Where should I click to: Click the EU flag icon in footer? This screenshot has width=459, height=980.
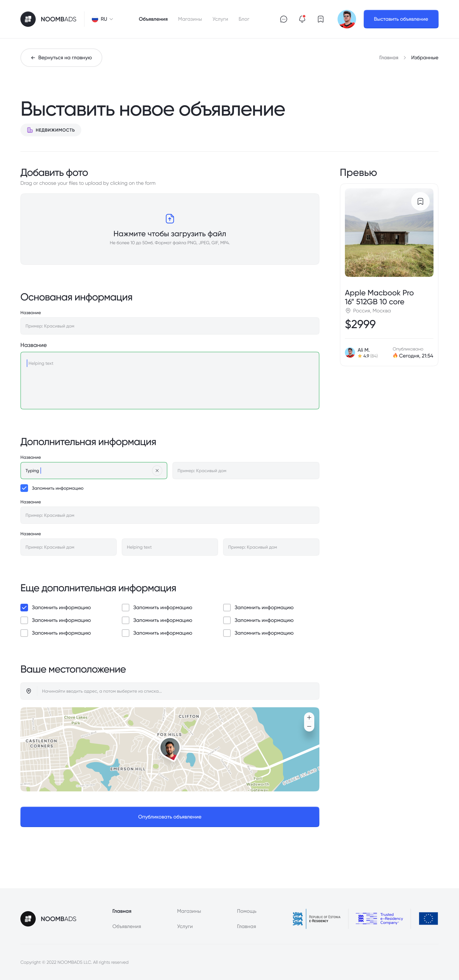428,919
